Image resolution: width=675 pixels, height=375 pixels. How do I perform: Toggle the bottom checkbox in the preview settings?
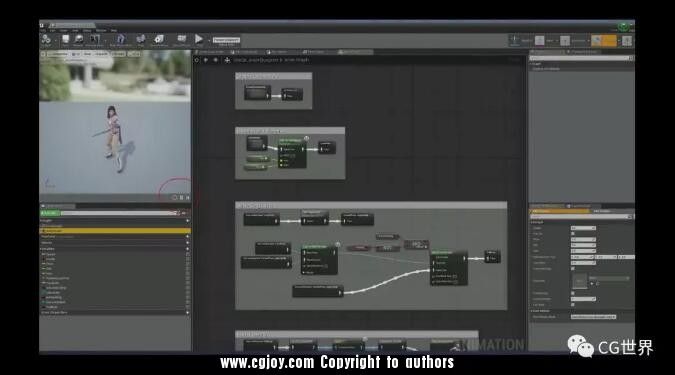click(x=573, y=304)
